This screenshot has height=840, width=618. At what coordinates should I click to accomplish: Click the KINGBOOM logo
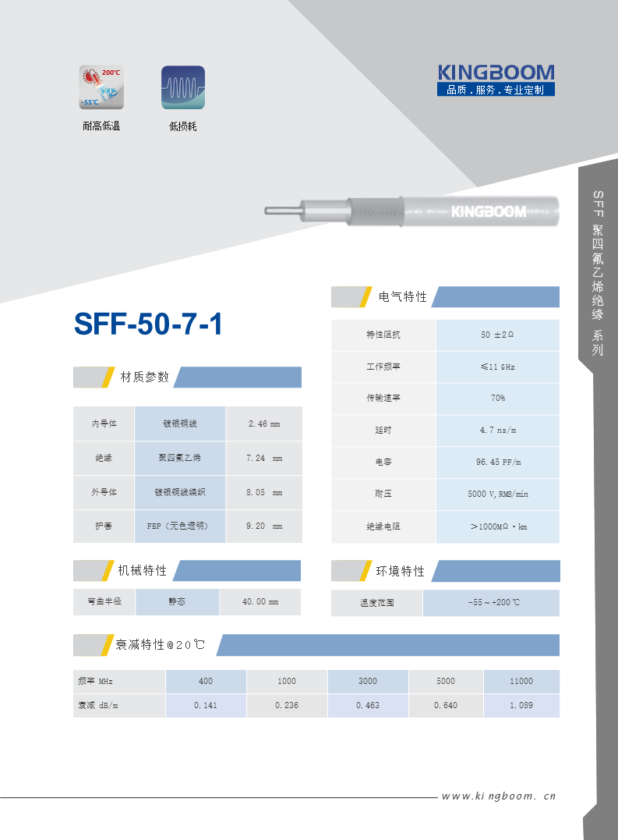496,73
